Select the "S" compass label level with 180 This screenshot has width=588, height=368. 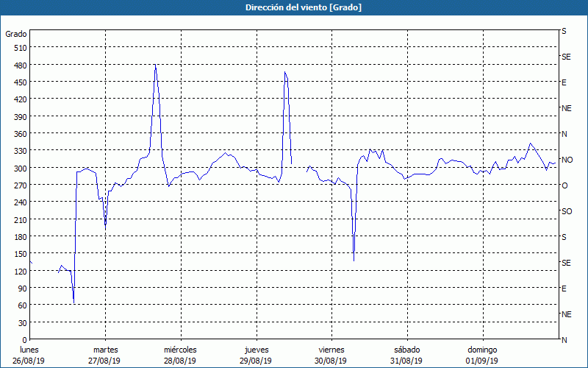[x=564, y=237]
